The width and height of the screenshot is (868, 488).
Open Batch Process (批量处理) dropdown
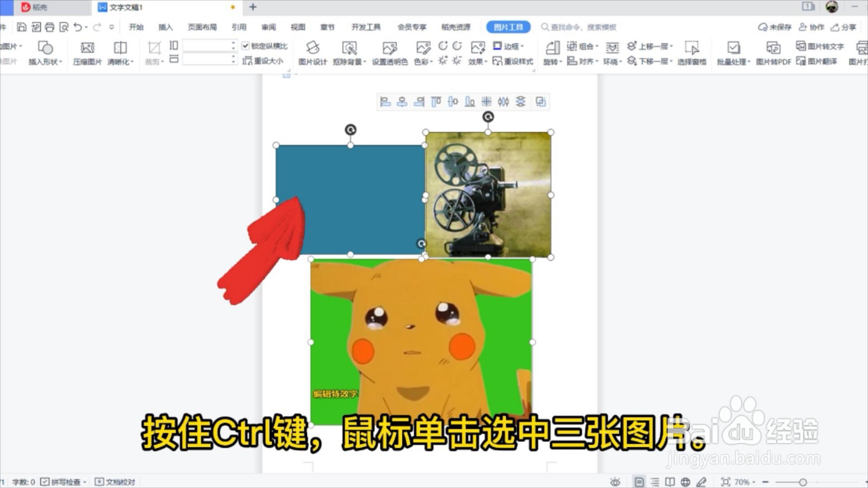click(733, 61)
